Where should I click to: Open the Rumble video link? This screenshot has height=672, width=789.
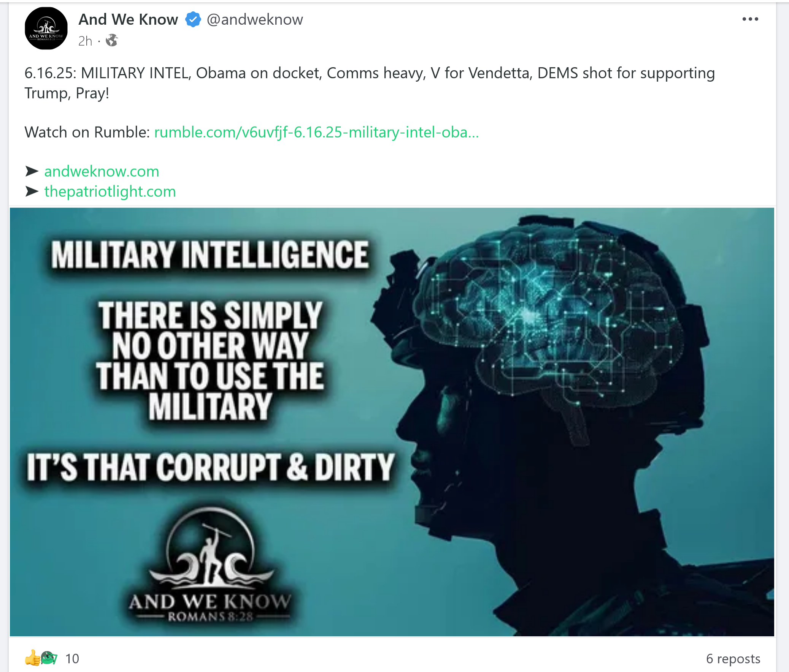point(316,133)
